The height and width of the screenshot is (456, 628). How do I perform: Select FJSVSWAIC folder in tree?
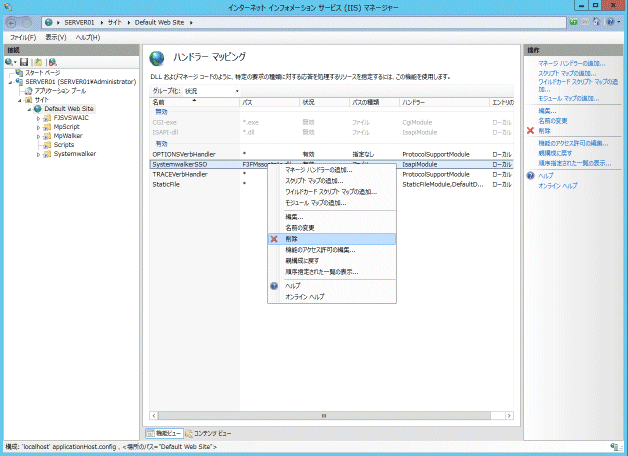pos(71,118)
